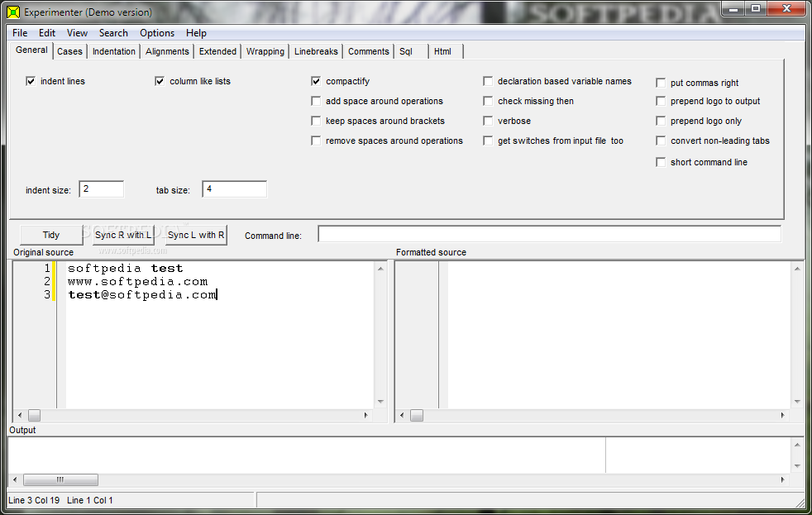Image resolution: width=812 pixels, height=515 pixels.
Task: Click inside the Formatted source editor
Action: click(x=619, y=335)
